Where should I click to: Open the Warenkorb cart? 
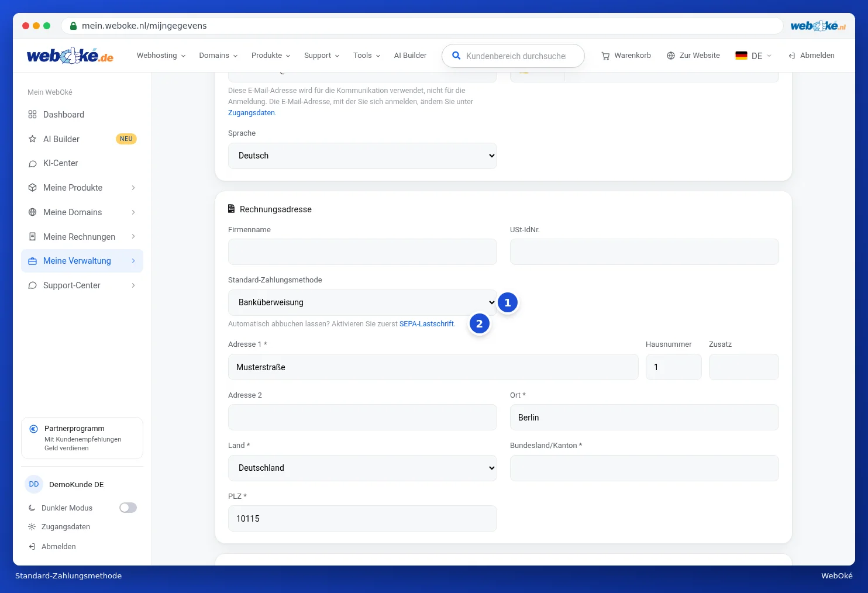pos(626,56)
